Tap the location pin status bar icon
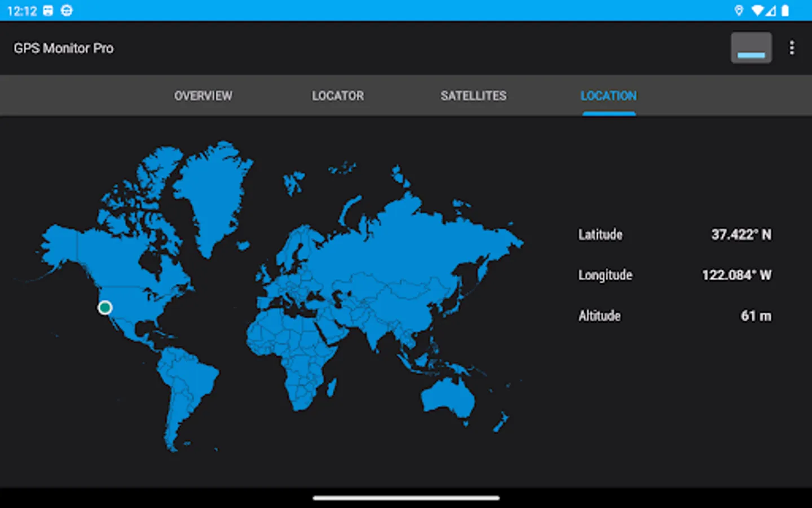The height and width of the screenshot is (508, 812). tap(739, 11)
